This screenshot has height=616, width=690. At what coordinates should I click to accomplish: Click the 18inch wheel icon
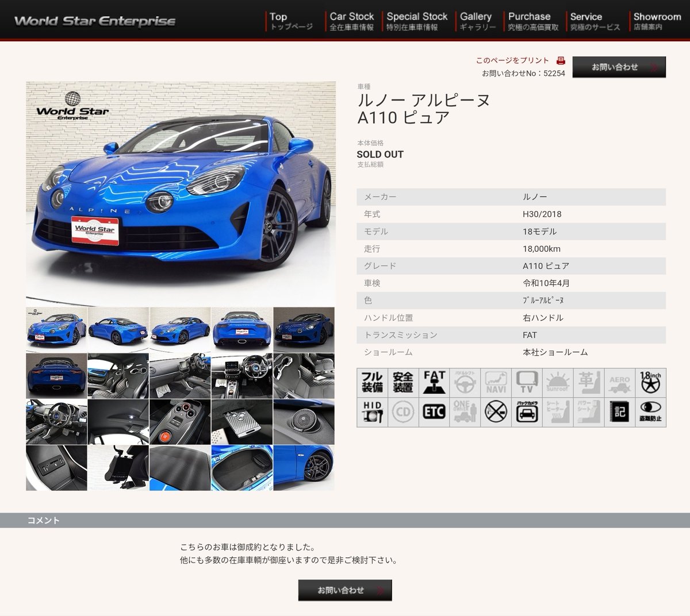click(651, 382)
